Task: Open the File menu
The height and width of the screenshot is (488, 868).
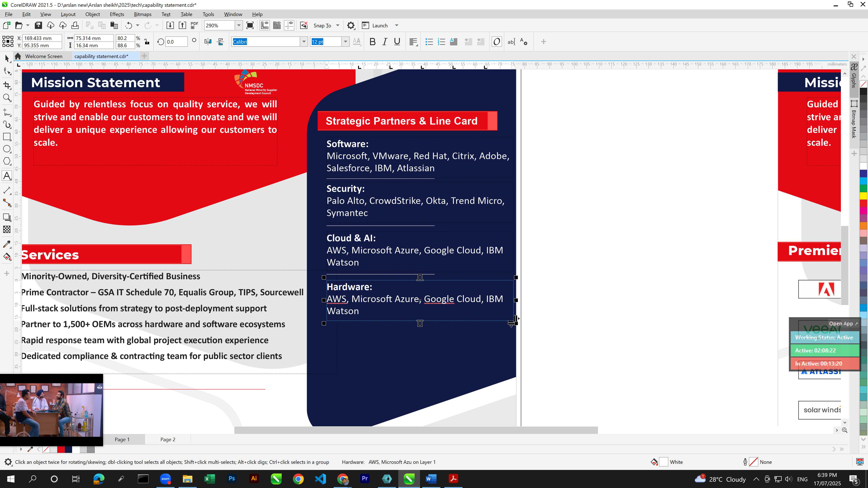Action: coord(9,14)
